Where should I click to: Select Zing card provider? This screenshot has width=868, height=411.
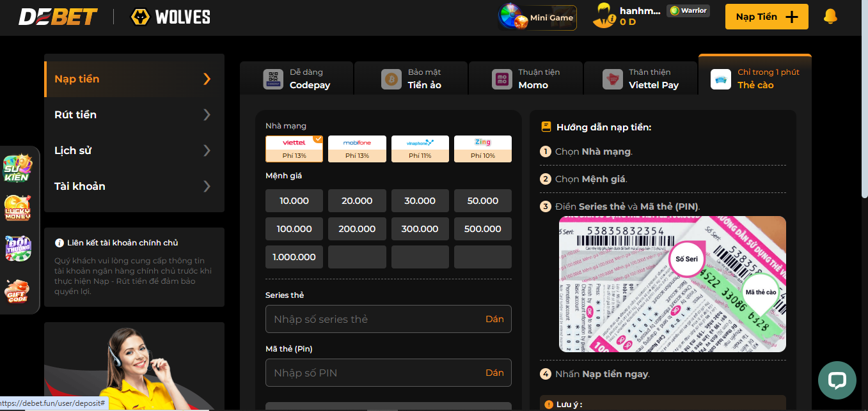[x=483, y=149]
